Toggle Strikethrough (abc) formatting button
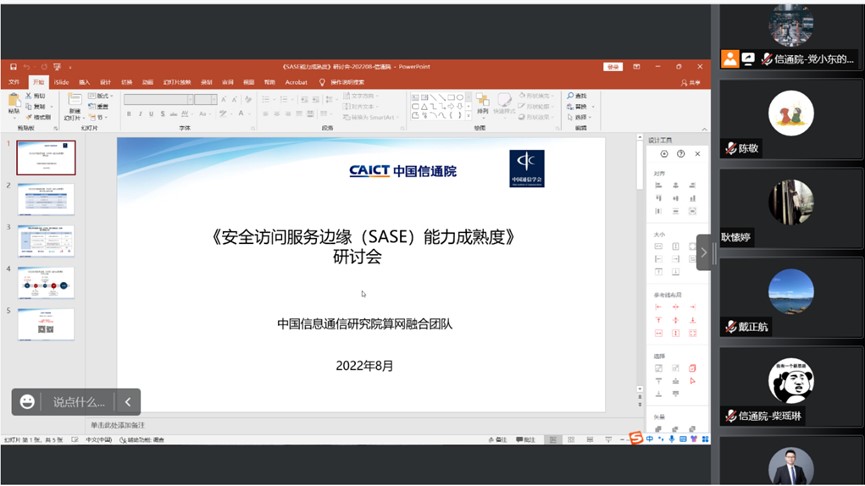 point(173,114)
